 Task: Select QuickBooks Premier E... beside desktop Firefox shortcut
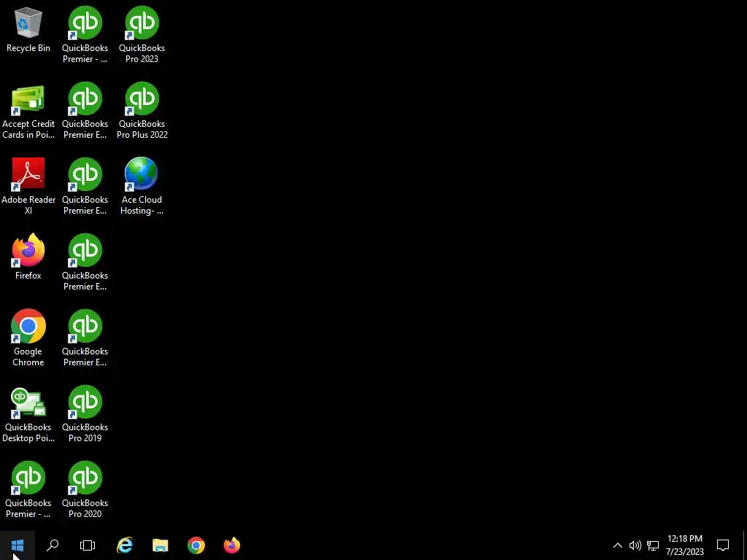coord(85,262)
